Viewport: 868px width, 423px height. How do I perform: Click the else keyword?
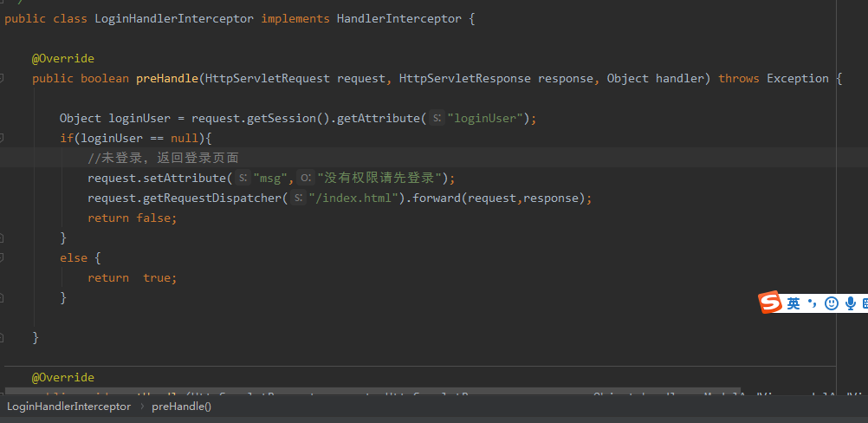click(x=74, y=258)
